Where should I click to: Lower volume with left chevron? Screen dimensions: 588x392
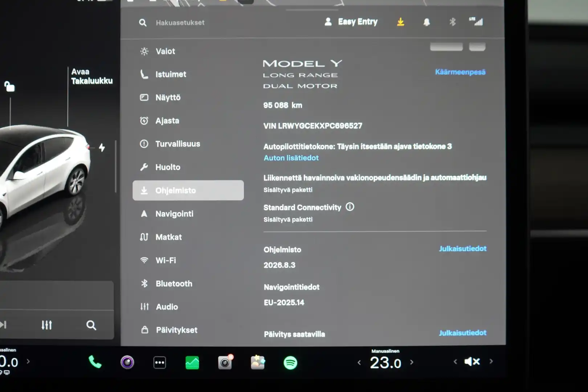455,362
